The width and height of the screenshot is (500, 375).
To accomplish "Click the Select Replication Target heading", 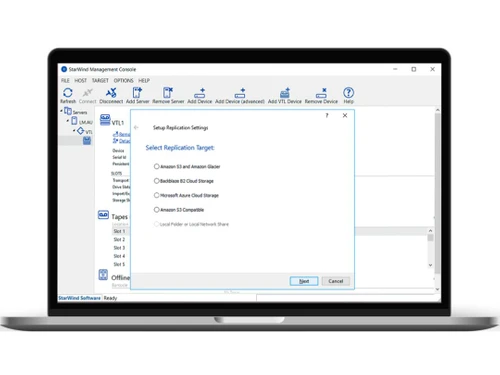I will 180,148.
